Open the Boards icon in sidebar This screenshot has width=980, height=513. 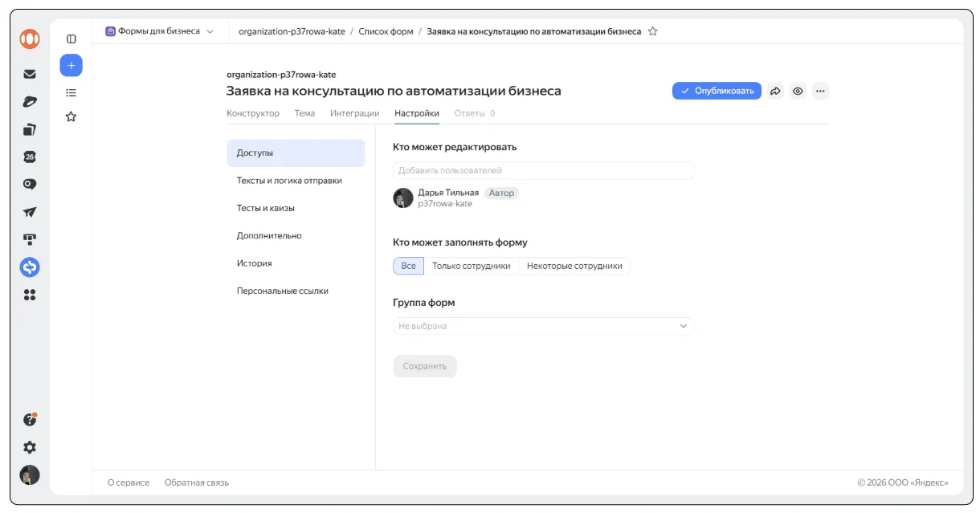pyautogui.click(x=30, y=239)
